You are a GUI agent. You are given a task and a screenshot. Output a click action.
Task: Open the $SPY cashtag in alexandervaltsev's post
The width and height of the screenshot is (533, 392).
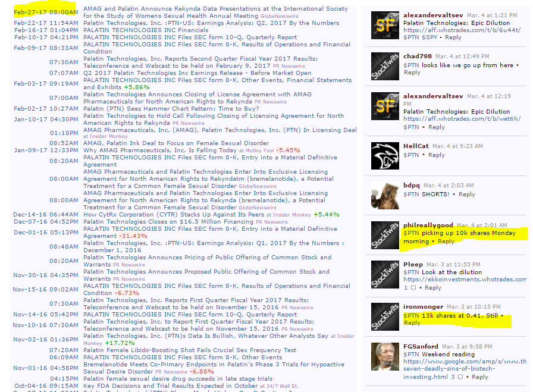(x=429, y=37)
